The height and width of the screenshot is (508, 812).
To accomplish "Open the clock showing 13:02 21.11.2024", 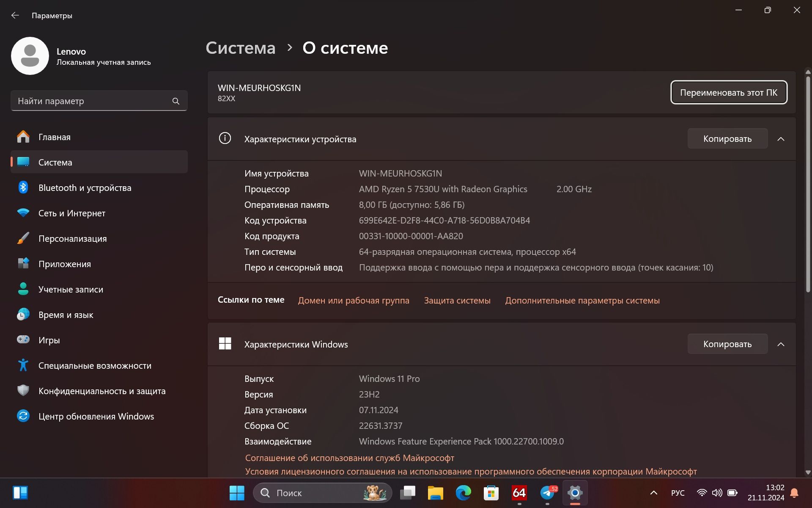I will 765,493.
